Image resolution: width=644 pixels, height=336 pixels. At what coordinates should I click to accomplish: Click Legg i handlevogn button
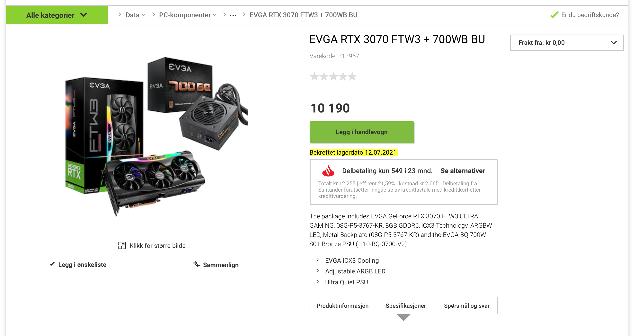[x=361, y=132]
